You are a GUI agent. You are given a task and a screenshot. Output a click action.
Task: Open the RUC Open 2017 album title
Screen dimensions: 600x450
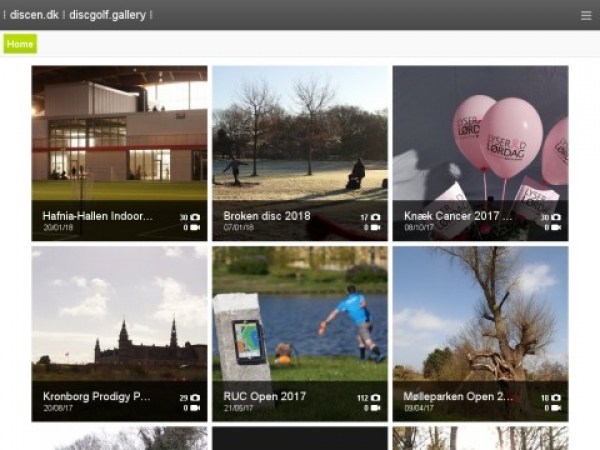click(x=265, y=396)
